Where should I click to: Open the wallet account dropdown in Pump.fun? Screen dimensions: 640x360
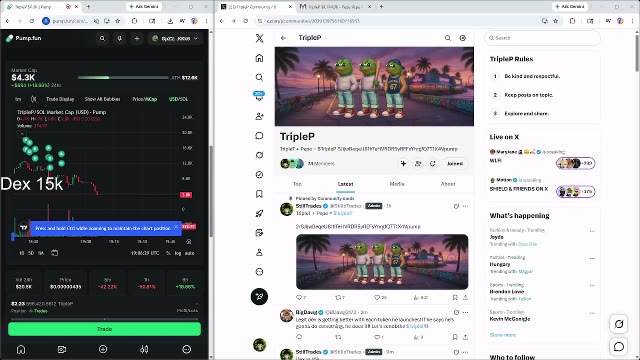[175, 38]
